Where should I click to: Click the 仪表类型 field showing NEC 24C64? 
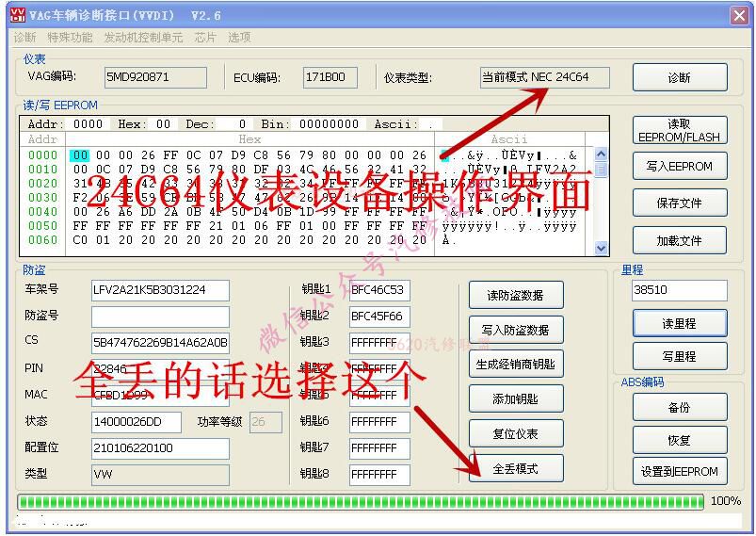545,77
